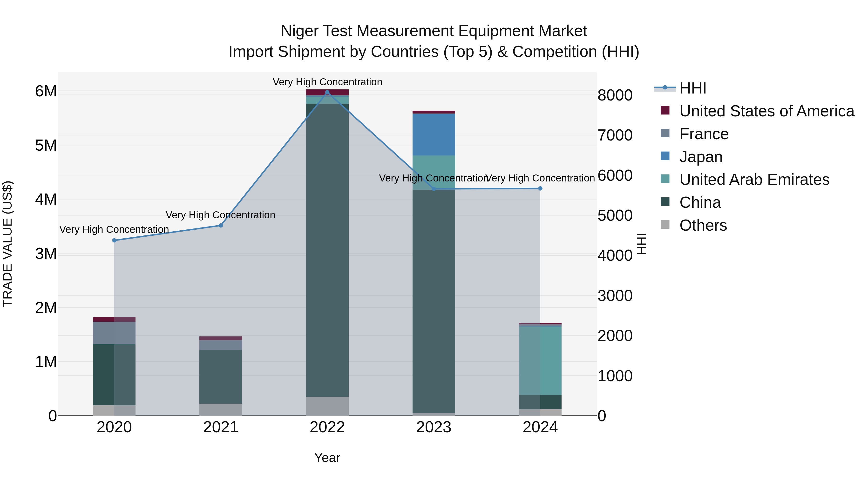Toggle United States of America legend entry
868x488 pixels.
[x=754, y=111]
